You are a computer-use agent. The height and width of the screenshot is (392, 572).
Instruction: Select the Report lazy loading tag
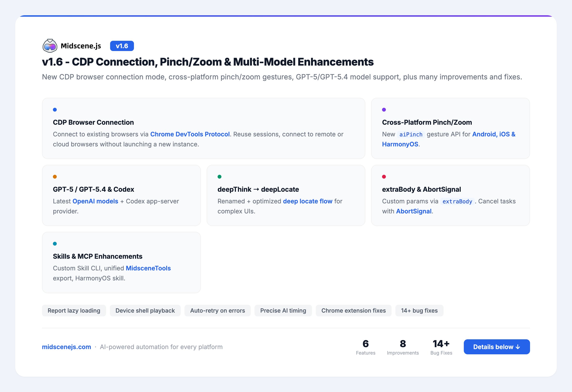[x=74, y=311]
